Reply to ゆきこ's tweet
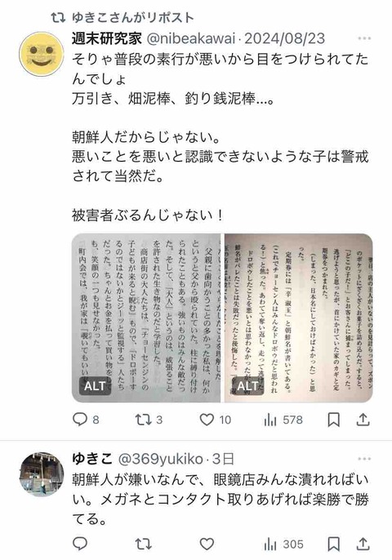 click(80, 544)
